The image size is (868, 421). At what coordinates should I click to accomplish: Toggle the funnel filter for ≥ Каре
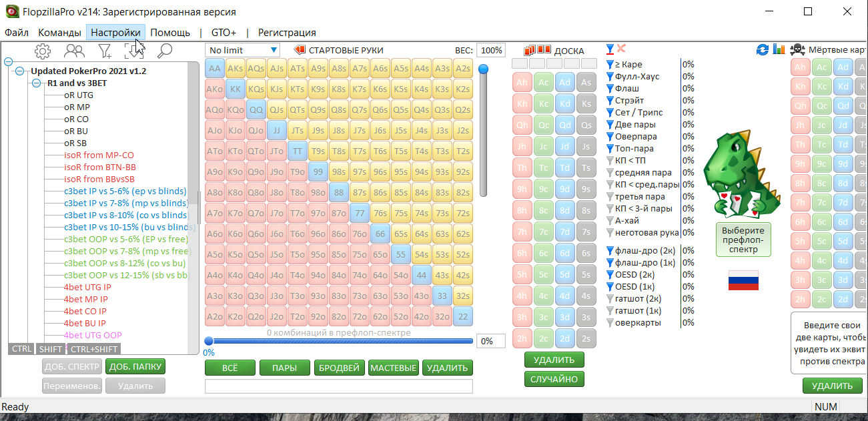(609, 65)
